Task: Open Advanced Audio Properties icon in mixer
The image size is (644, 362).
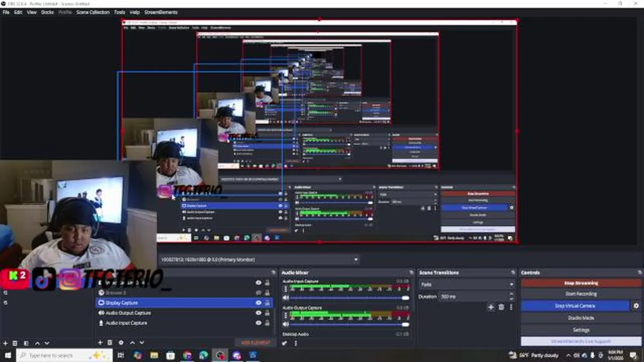Action: point(285,343)
